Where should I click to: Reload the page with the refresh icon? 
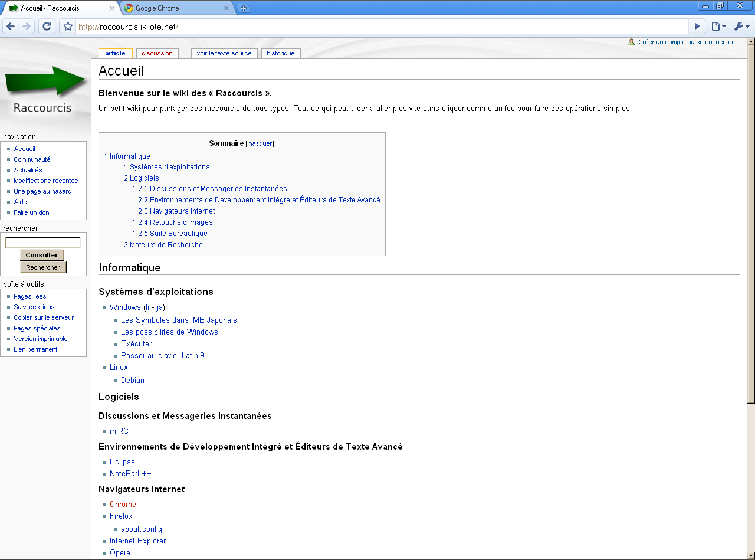point(47,27)
